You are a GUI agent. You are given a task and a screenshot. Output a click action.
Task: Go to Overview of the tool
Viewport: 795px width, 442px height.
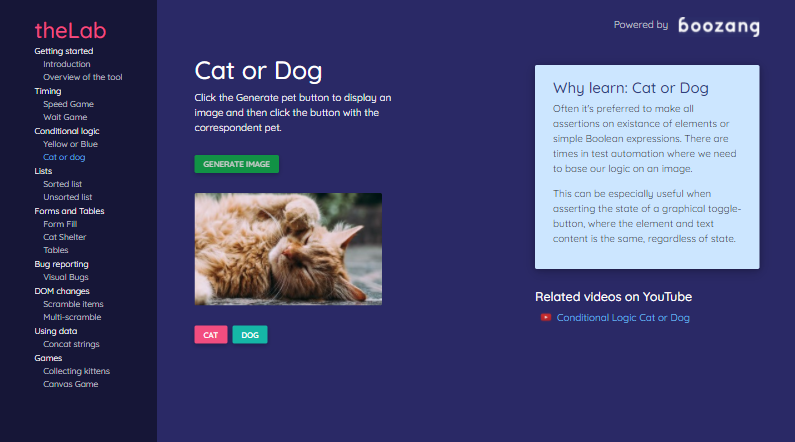(x=83, y=77)
